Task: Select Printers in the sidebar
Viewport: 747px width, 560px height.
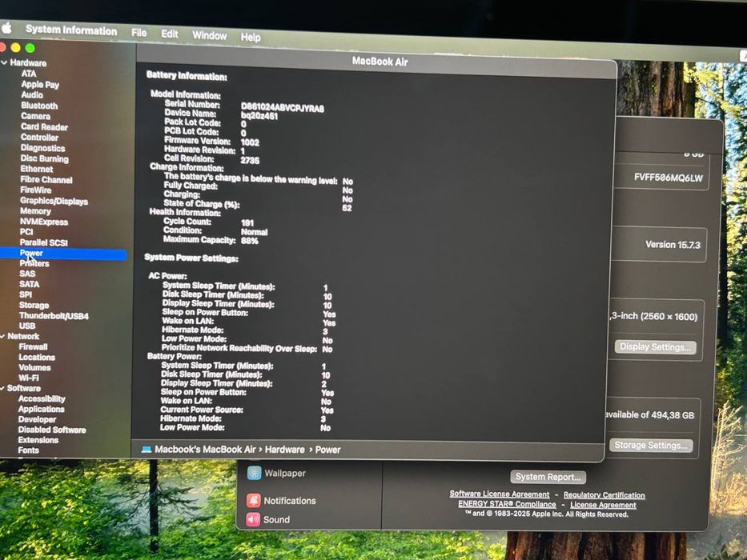Action: pyautogui.click(x=34, y=263)
